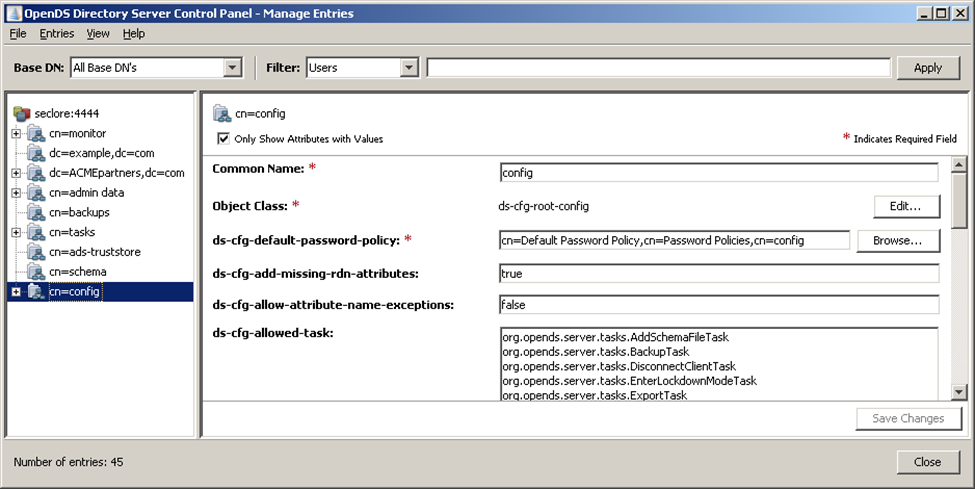Open the Help menu
The height and width of the screenshot is (489, 975).
134,34
